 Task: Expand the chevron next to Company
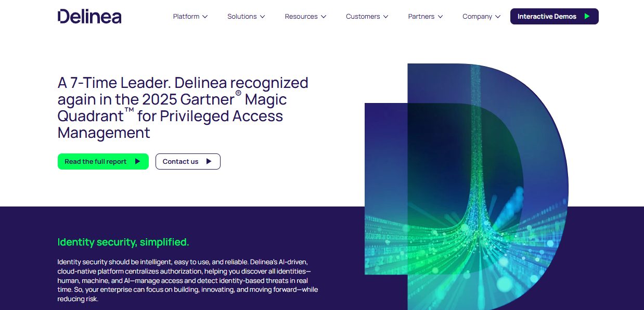498,17
